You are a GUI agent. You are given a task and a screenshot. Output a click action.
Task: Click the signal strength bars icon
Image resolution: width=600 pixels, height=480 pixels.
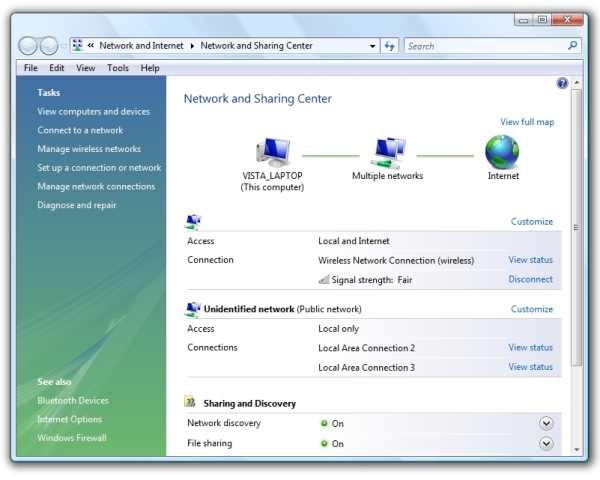pyautogui.click(x=324, y=279)
